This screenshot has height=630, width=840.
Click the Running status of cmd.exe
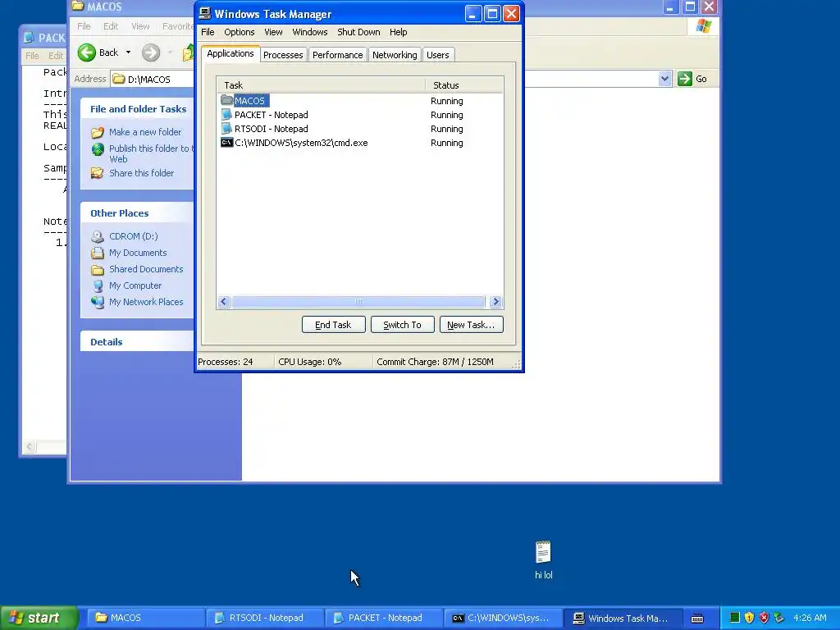pos(447,143)
